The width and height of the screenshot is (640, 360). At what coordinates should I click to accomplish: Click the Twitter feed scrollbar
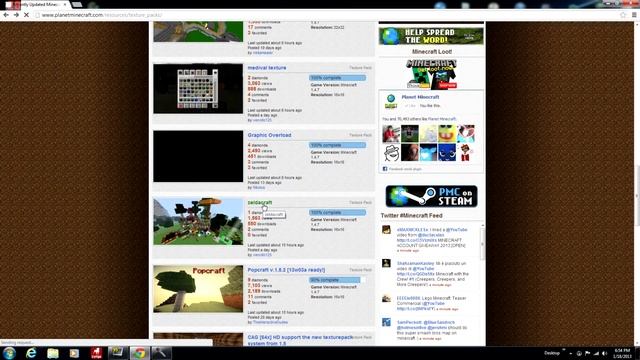pos(482,244)
